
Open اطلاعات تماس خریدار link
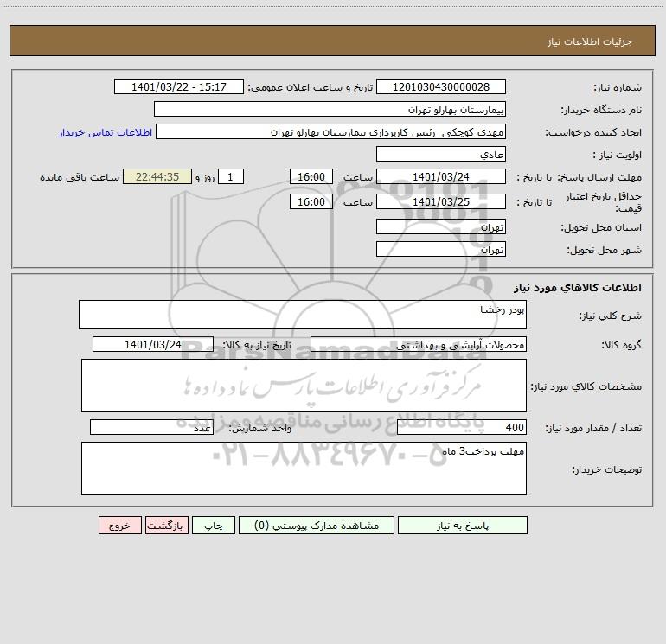[x=106, y=132]
